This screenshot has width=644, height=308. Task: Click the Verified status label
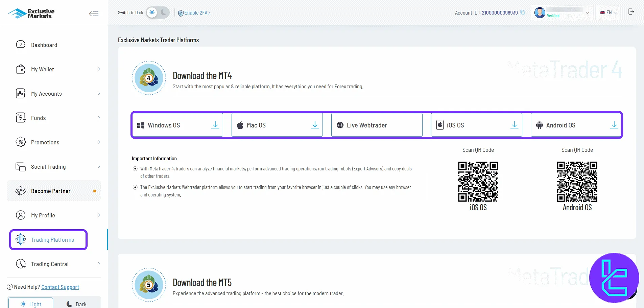(x=553, y=16)
